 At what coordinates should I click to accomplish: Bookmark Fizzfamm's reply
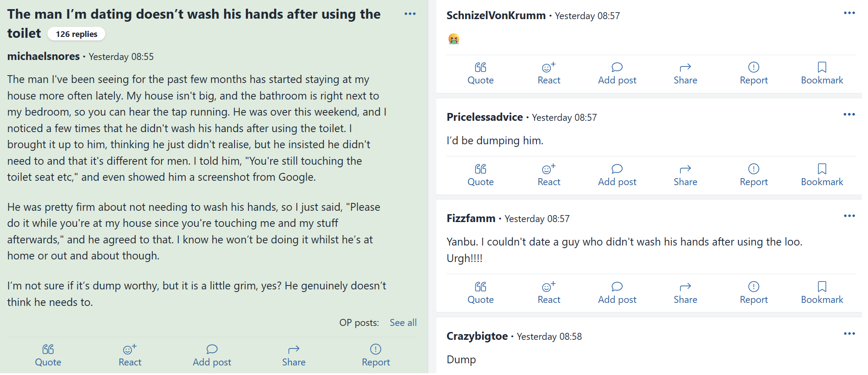[x=822, y=293]
